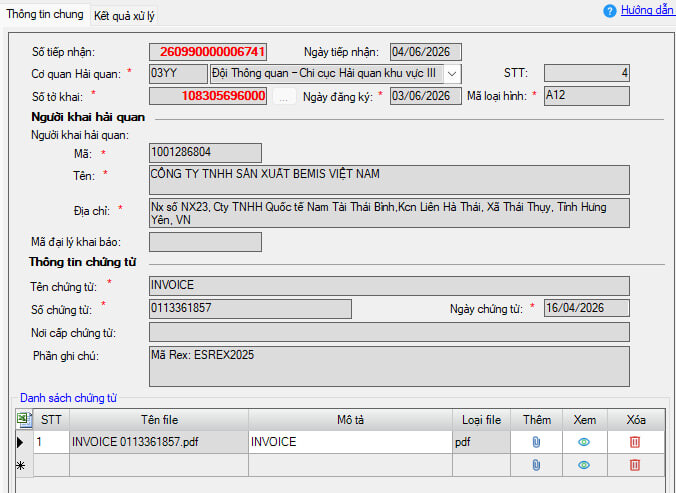Click the declarant Mã field 1001286804
This screenshot has height=493, width=676.
[205, 153]
